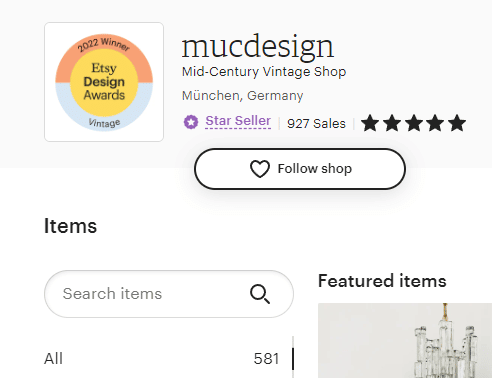Screen dimensions: 492x378
Task: Follow the mucdesign shop
Action: [300, 169]
